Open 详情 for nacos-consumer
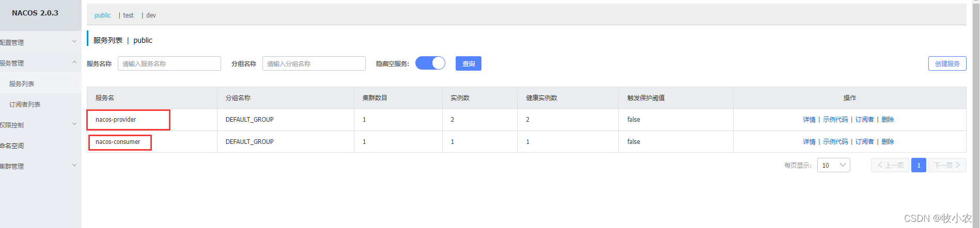 point(809,142)
